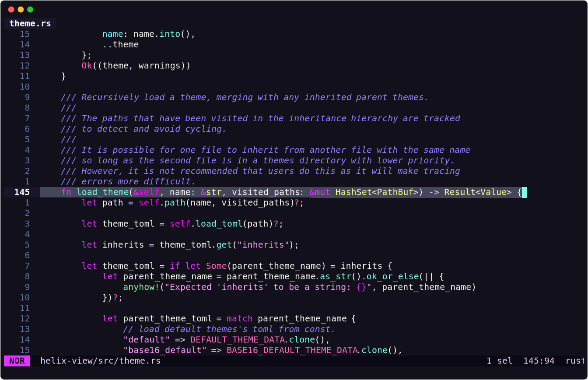
Task: Click comment 'load default themes's toml from const.'
Action: pyautogui.click(x=229, y=329)
